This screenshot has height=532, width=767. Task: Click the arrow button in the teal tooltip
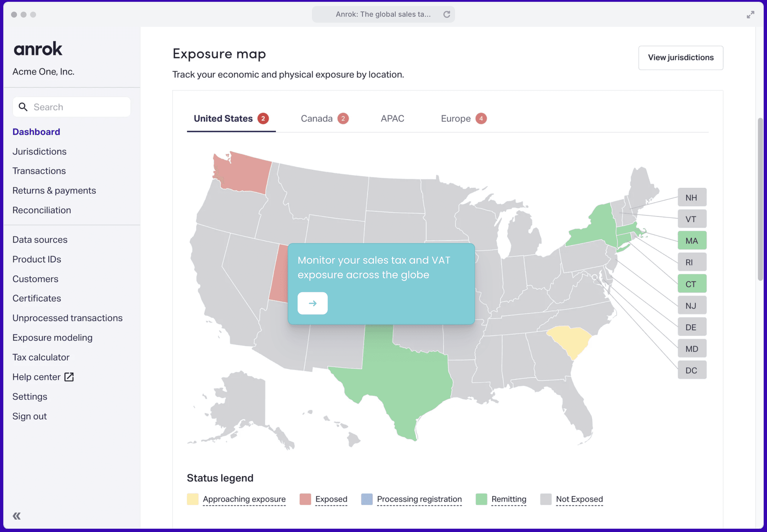tap(312, 303)
